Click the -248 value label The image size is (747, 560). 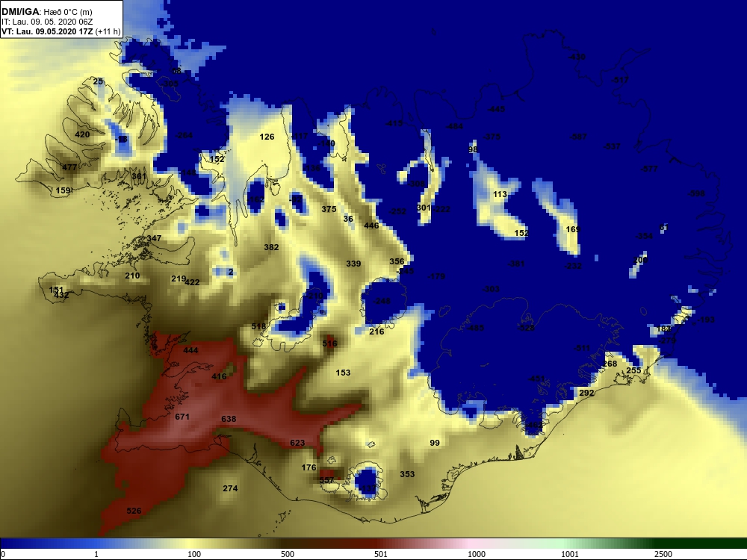point(382,302)
